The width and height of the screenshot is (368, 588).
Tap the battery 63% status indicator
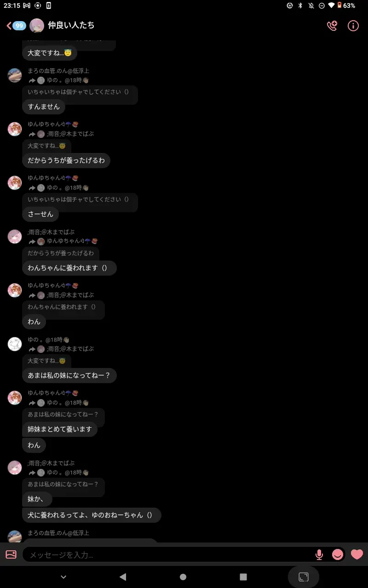(x=346, y=6)
